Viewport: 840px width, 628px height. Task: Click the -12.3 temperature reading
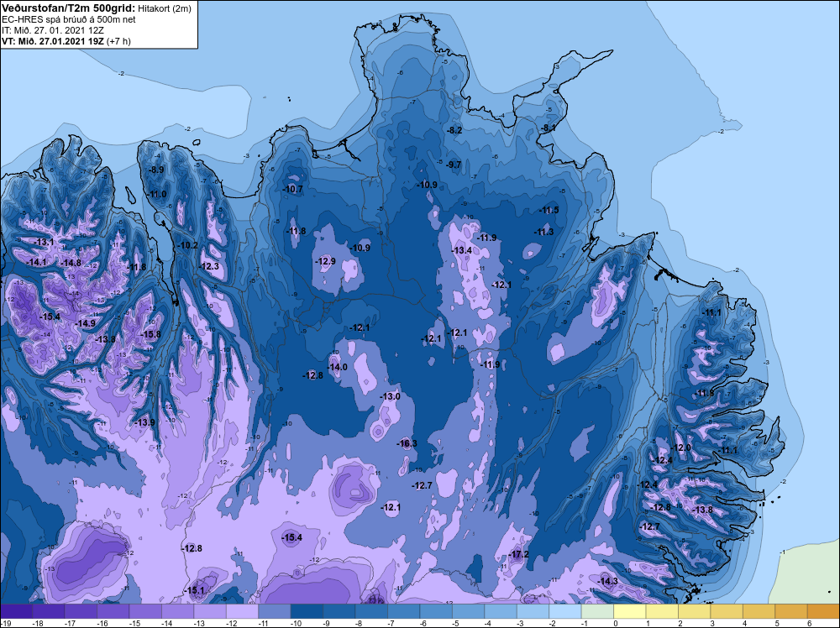tap(209, 266)
